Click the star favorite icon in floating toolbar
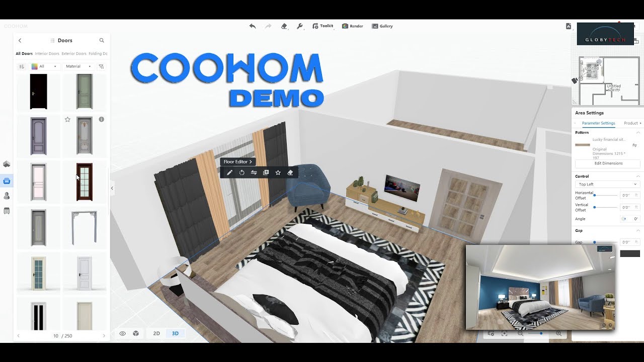The height and width of the screenshot is (362, 644). (278, 172)
